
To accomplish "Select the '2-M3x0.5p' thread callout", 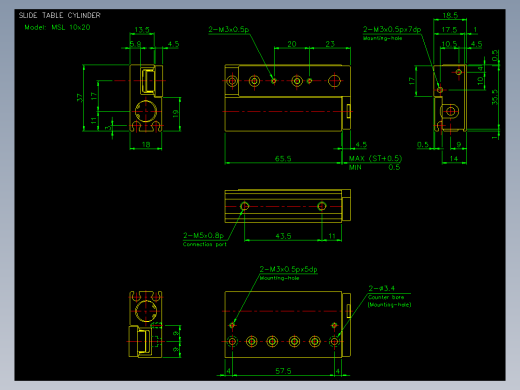I will pyautogui.click(x=229, y=29).
